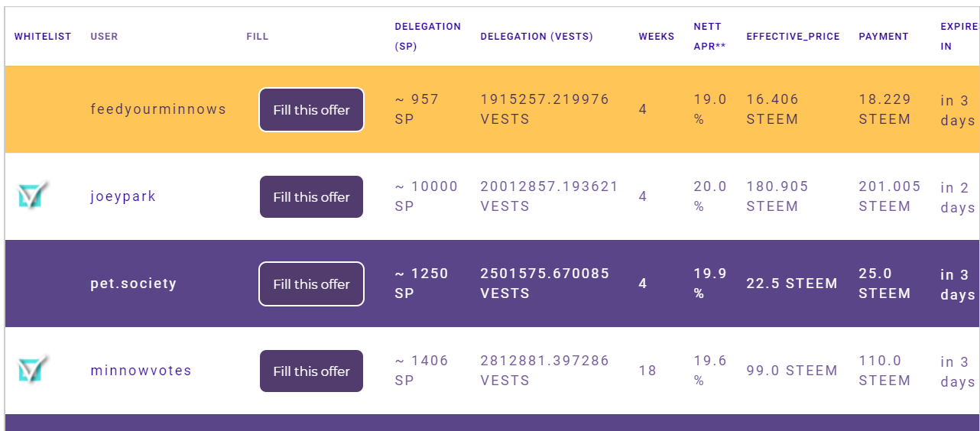This screenshot has height=431, width=980.
Task: Open feedyourminnows user link
Action: click(x=158, y=109)
